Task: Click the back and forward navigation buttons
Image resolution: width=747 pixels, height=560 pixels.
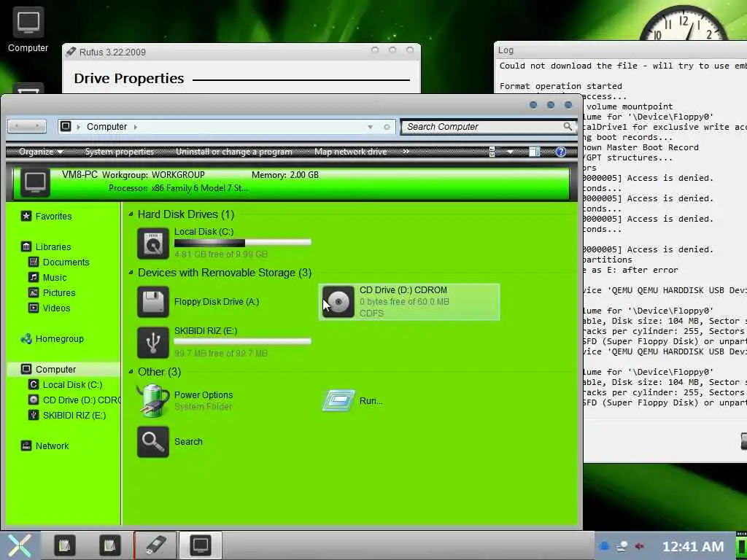Action: click(x=27, y=126)
